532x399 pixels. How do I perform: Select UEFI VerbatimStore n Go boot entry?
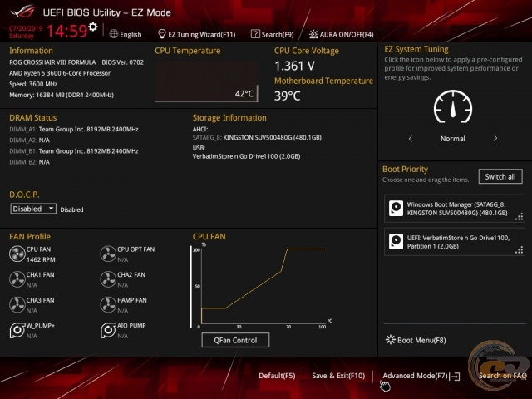coord(455,242)
